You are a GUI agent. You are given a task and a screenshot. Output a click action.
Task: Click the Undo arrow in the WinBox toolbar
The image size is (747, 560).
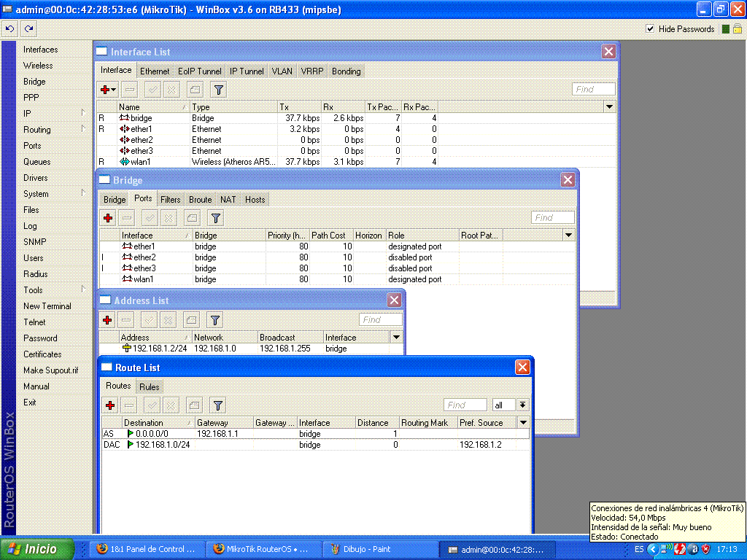tap(9, 28)
